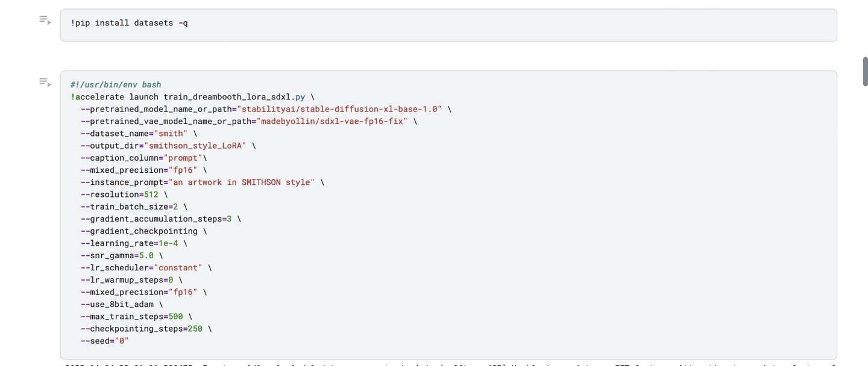Image resolution: width=868 pixels, height=366 pixels.
Task: Place cursor on the shebang bash comment line
Action: 116,85
